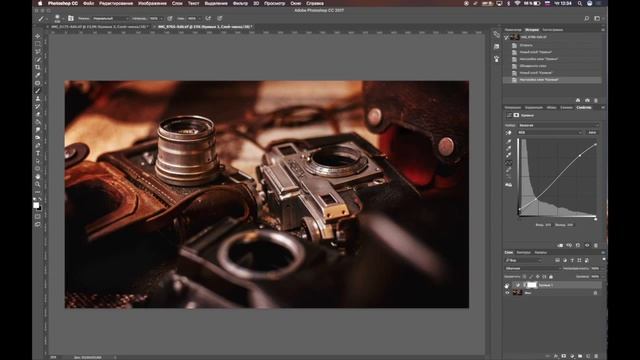Click the Авто button in Curves
The image size is (640, 360).
coord(592,132)
